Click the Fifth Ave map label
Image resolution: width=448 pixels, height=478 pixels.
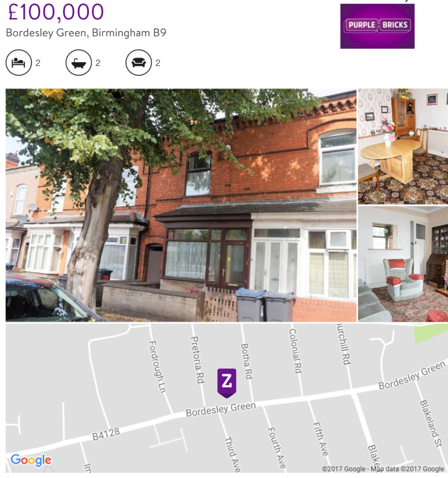320,439
